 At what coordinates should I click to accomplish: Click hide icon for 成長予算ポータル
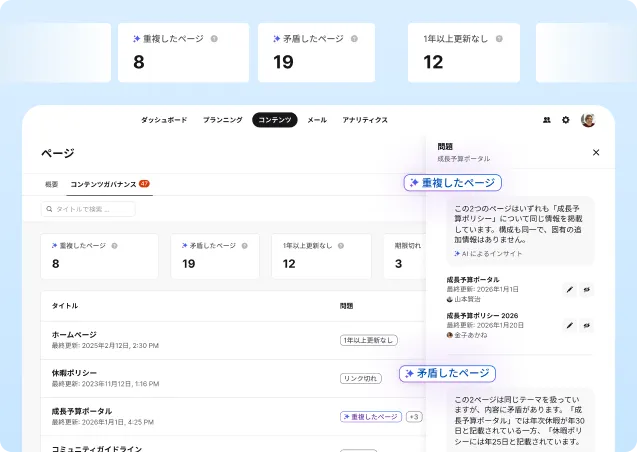pyautogui.click(x=586, y=289)
